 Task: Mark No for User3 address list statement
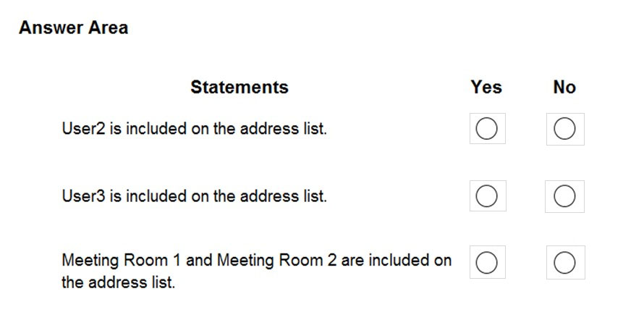click(x=564, y=196)
